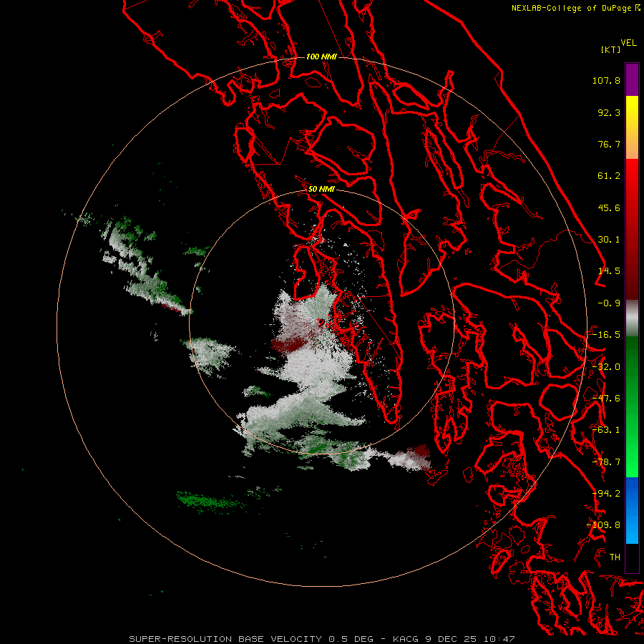This screenshot has height=644, width=644.
Task: Select the 61.2 scale value
Action: 609,176
